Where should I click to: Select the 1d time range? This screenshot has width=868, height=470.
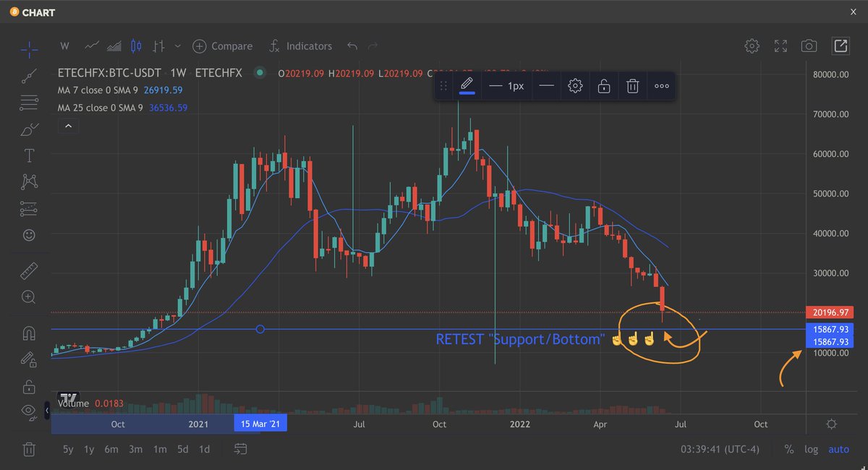[205, 449]
